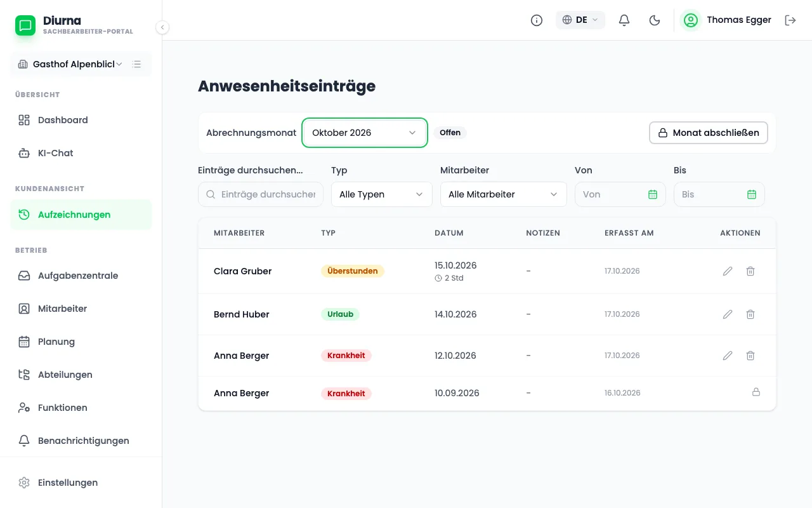Edit Anna Berger's 12.10.2026 entry
Screen dimensions: 812x508
[x=728, y=356]
